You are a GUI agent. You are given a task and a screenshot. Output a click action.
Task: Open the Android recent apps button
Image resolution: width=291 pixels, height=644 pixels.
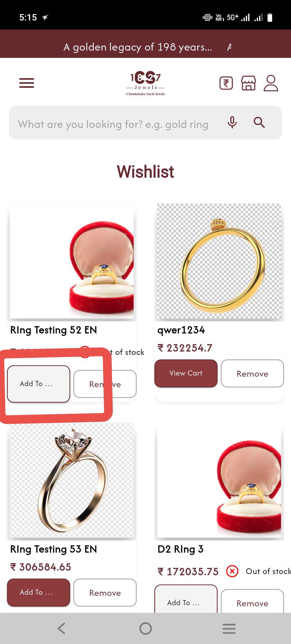229,628
